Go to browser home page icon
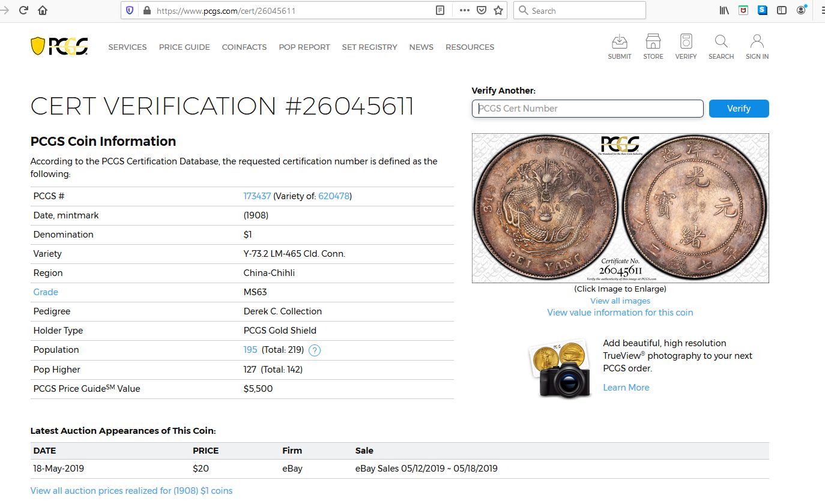Screen dimensions: 825x504 coord(43,10)
